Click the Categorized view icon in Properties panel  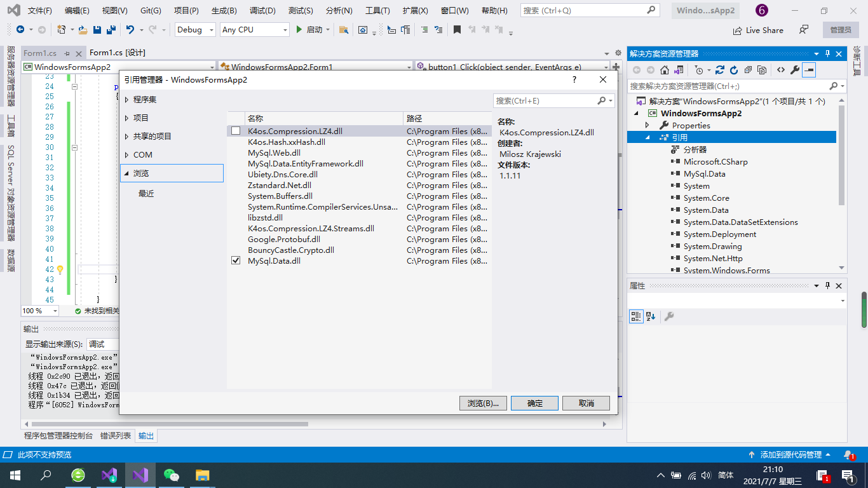point(636,316)
